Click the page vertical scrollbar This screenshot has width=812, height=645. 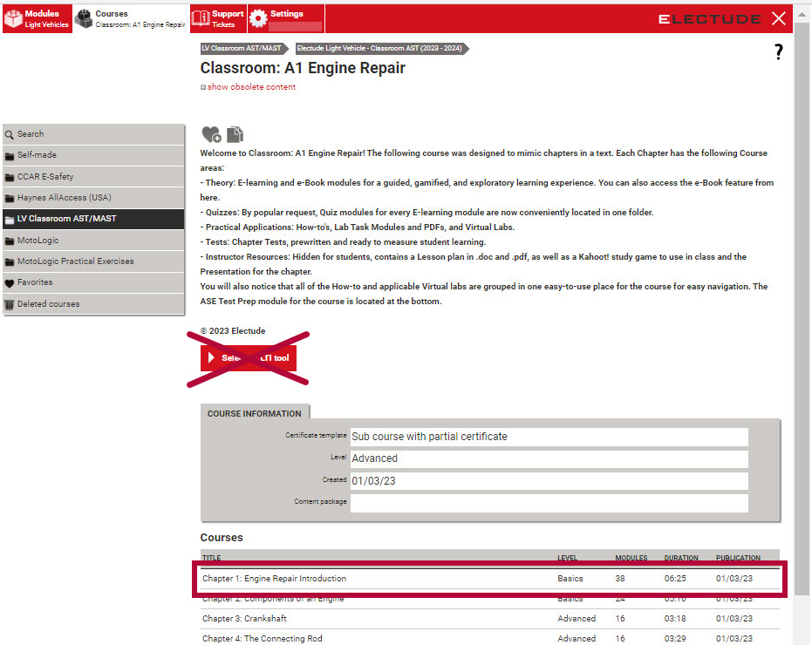click(x=802, y=309)
